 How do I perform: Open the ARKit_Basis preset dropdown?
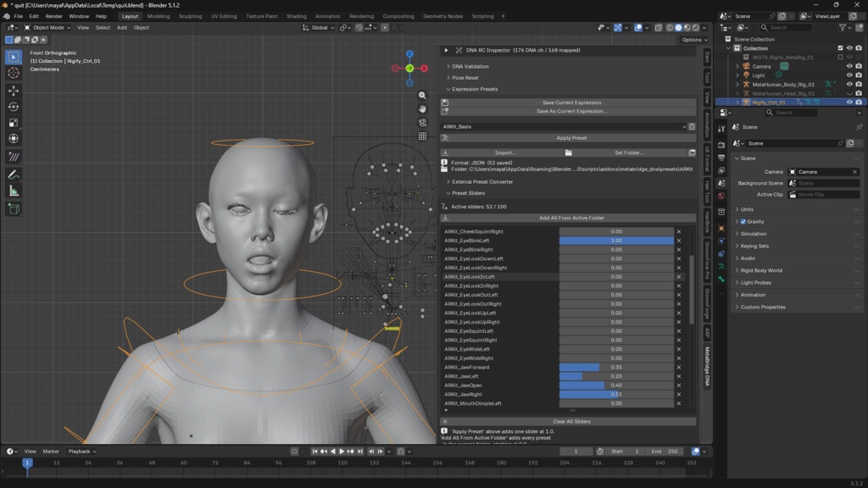pos(564,127)
